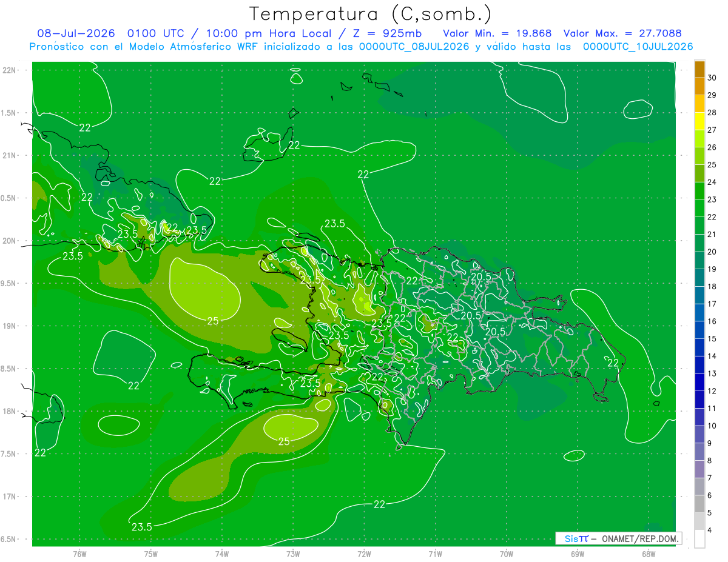The image size is (728, 562).
Task: Pick the yellow swatch between 27 and 28
Action: pos(699,121)
